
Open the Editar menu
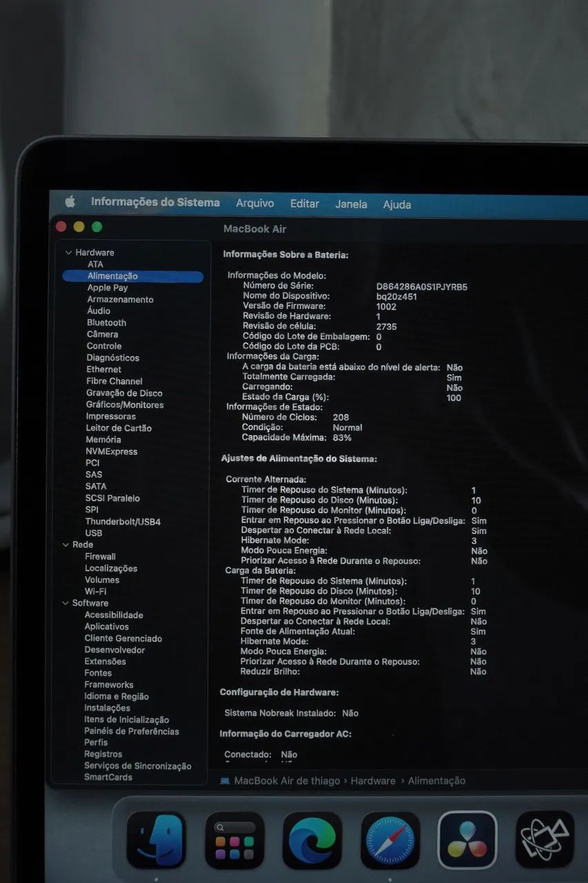point(305,204)
